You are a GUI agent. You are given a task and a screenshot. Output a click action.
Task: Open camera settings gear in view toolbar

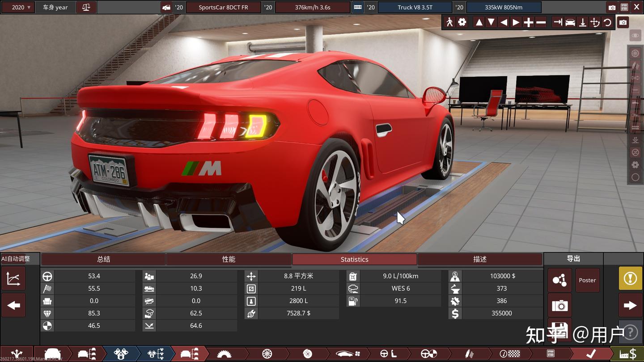(x=462, y=22)
